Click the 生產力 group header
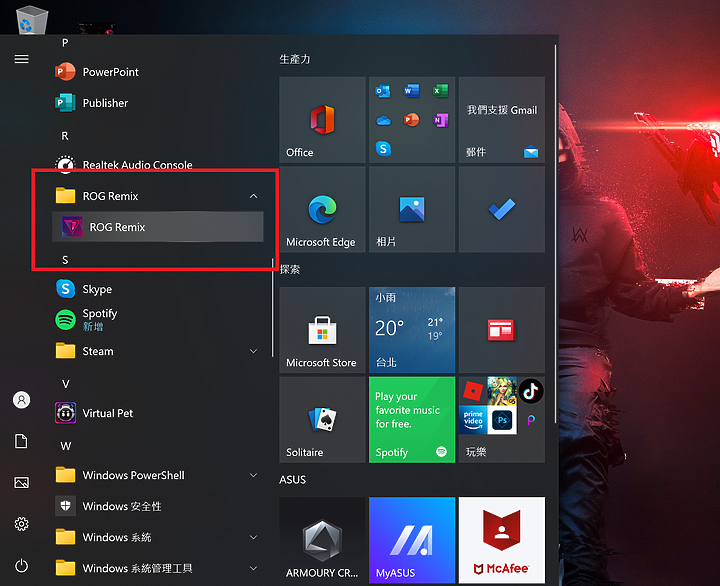Screen dimensions: 720x586 click(x=295, y=59)
